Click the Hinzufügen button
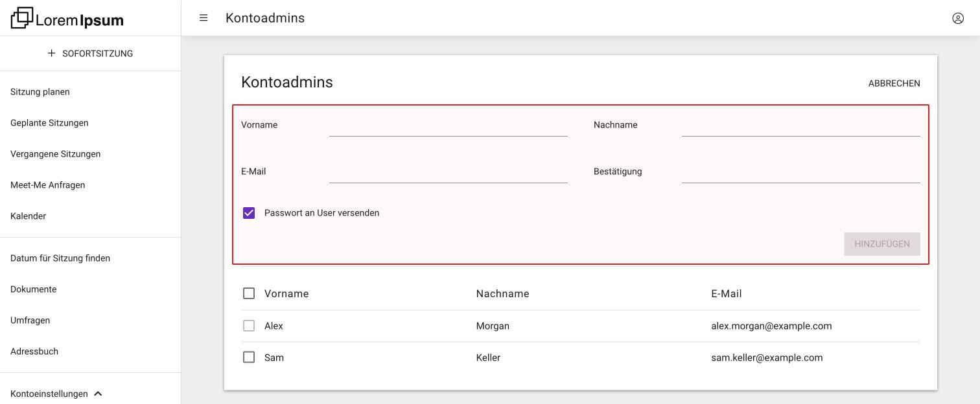The height and width of the screenshot is (404, 980). click(882, 244)
